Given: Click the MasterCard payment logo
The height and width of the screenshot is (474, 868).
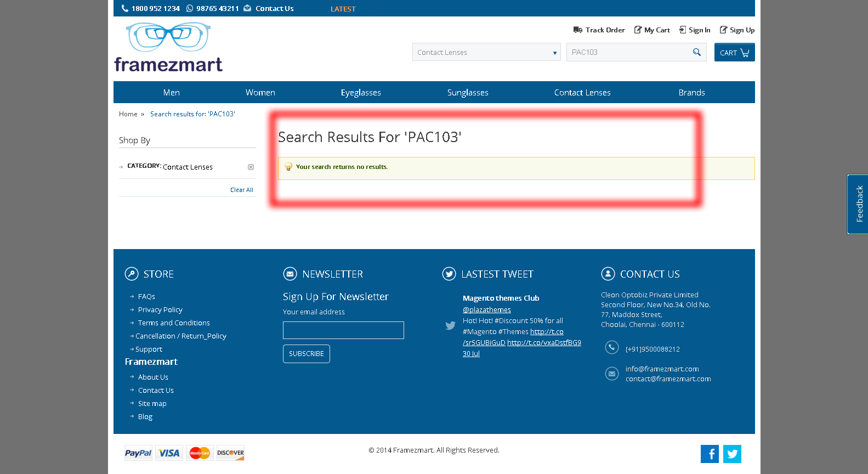Looking at the screenshot, I should coord(200,453).
